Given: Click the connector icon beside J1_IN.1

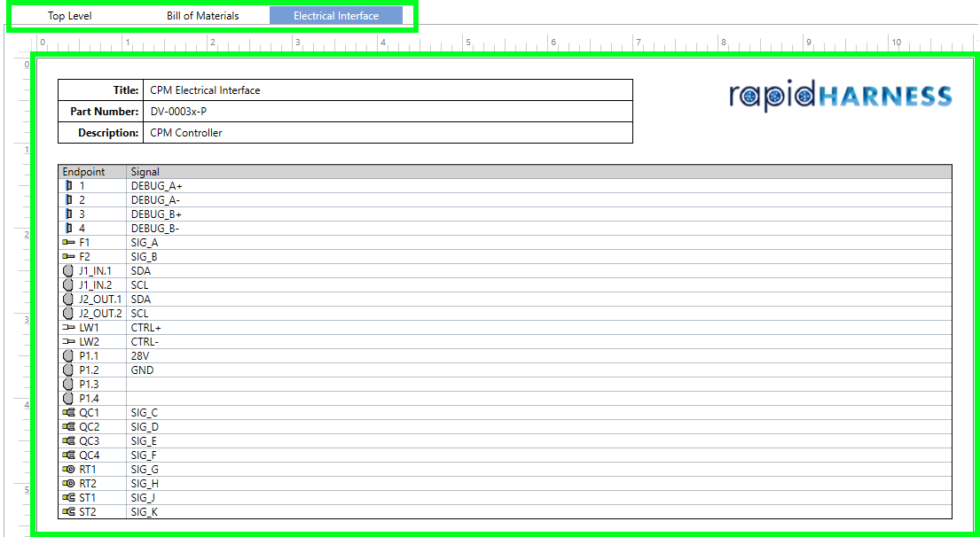Looking at the screenshot, I should 68,271.
